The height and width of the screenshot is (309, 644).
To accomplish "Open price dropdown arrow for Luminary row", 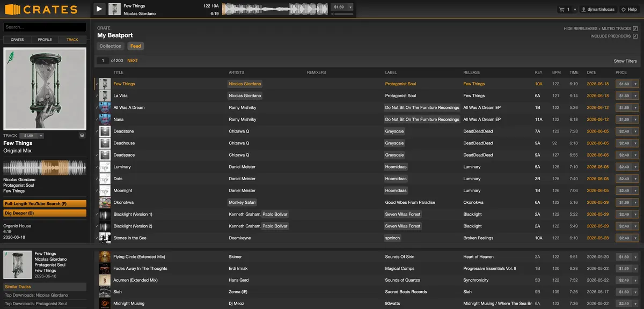I will click(635, 167).
